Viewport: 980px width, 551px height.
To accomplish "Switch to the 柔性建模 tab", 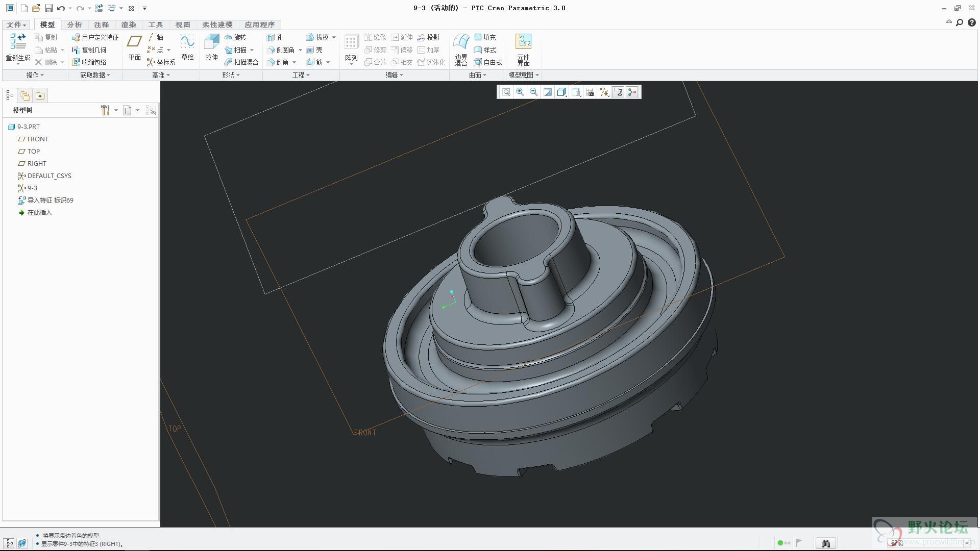I will (217, 24).
